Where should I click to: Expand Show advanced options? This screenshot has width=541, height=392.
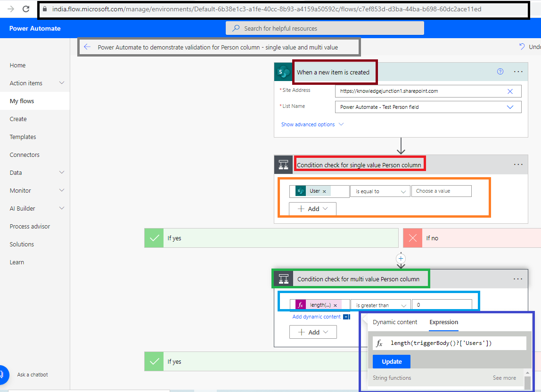(312, 124)
